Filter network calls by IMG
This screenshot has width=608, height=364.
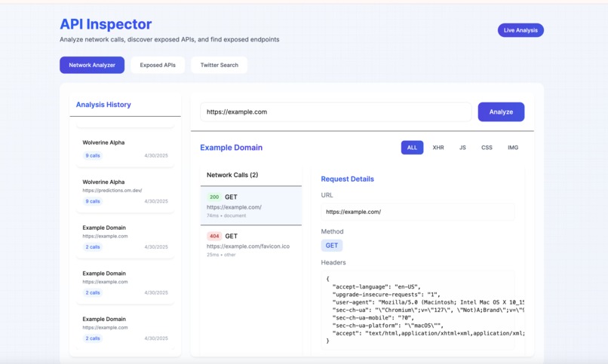pos(513,148)
